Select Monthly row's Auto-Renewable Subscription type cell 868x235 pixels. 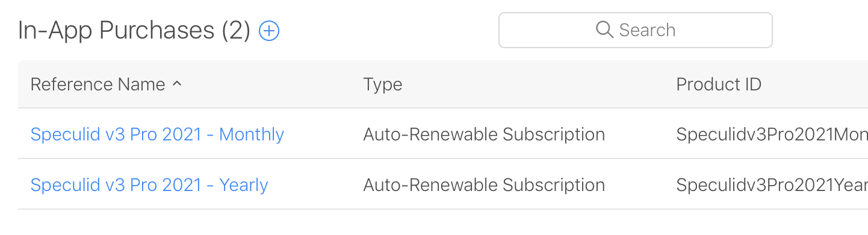click(x=484, y=134)
